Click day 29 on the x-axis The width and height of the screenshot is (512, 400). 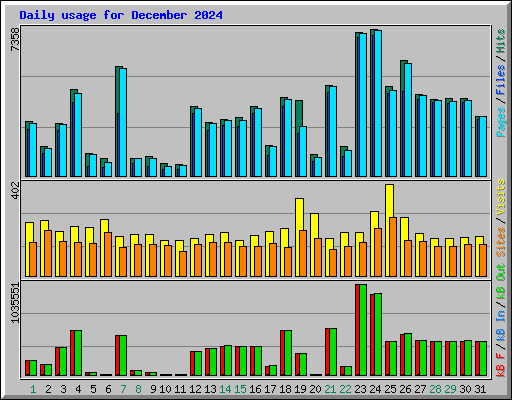[x=450, y=389]
